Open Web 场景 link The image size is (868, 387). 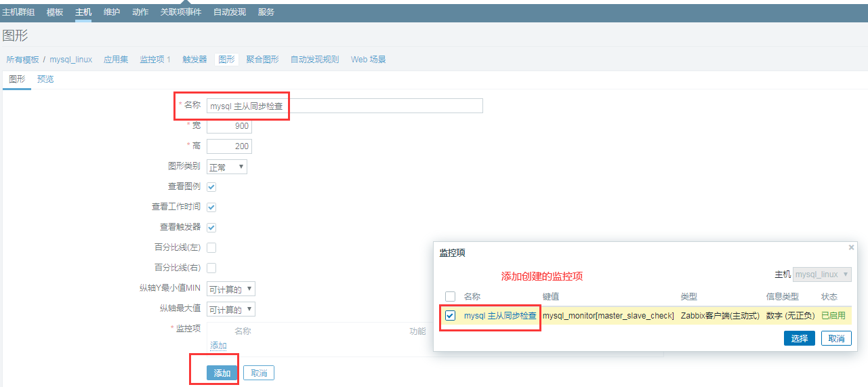tap(369, 60)
